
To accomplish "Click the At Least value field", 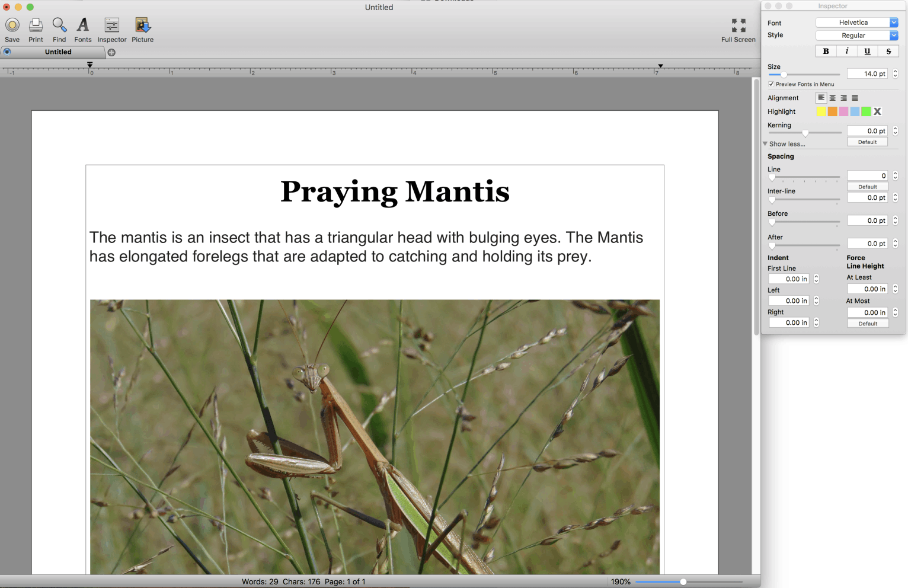I will (x=867, y=289).
